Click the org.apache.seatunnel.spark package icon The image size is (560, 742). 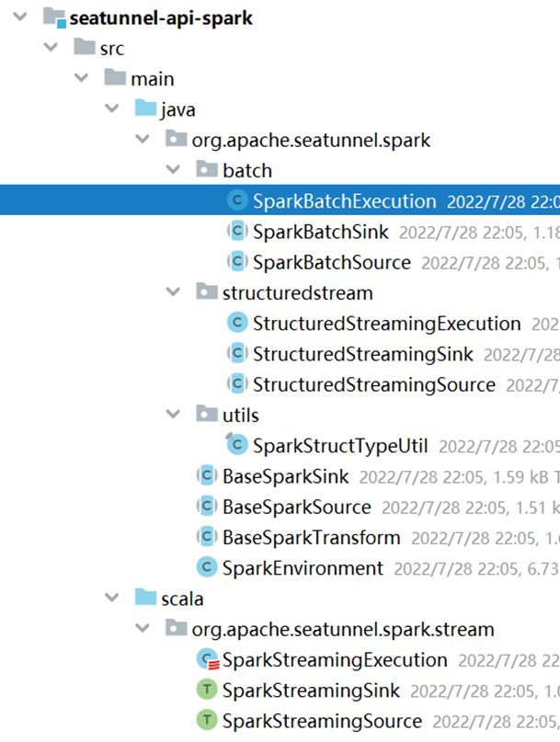coord(176,139)
